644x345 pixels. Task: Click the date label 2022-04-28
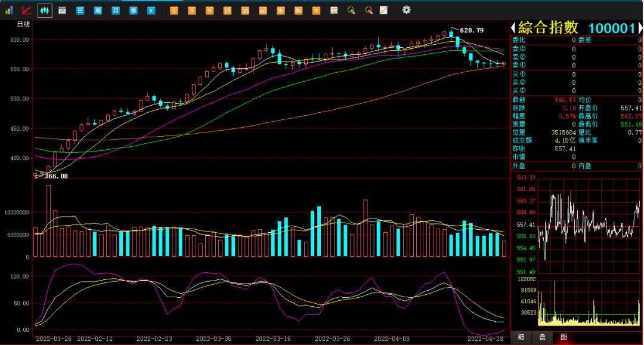pos(485,339)
